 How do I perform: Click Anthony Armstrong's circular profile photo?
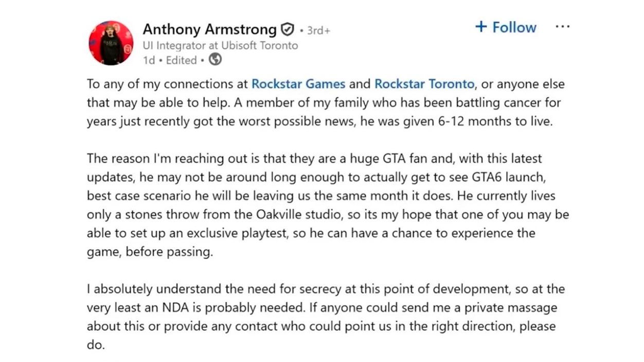point(111,43)
